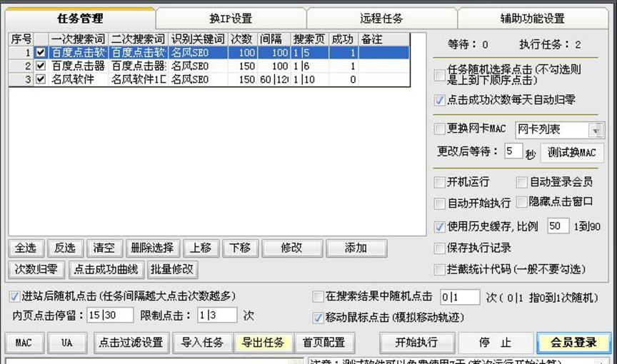Click the 导入任务 button
The height and width of the screenshot is (364, 617).
click(203, 343)
